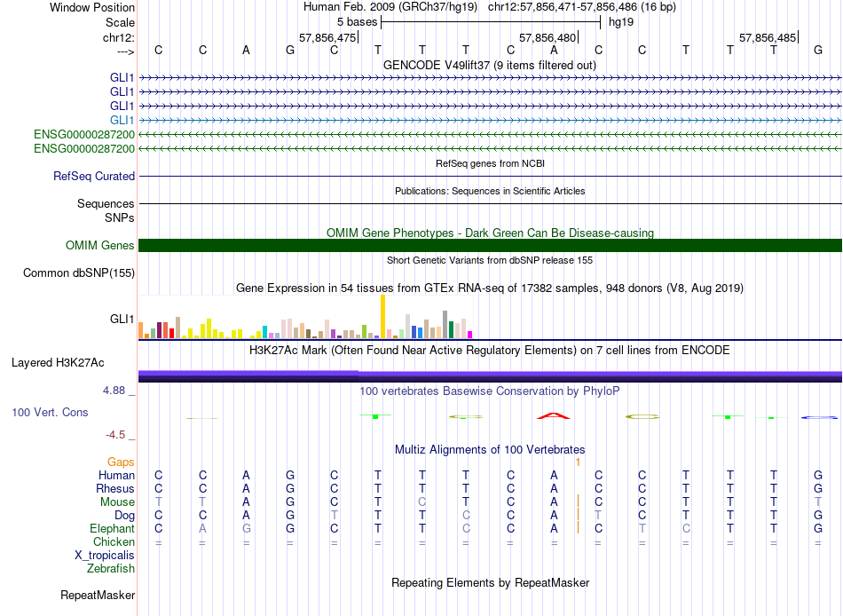Click the orange gap count '1'
This screenshot has width=843, height=616.
(578, 462)
